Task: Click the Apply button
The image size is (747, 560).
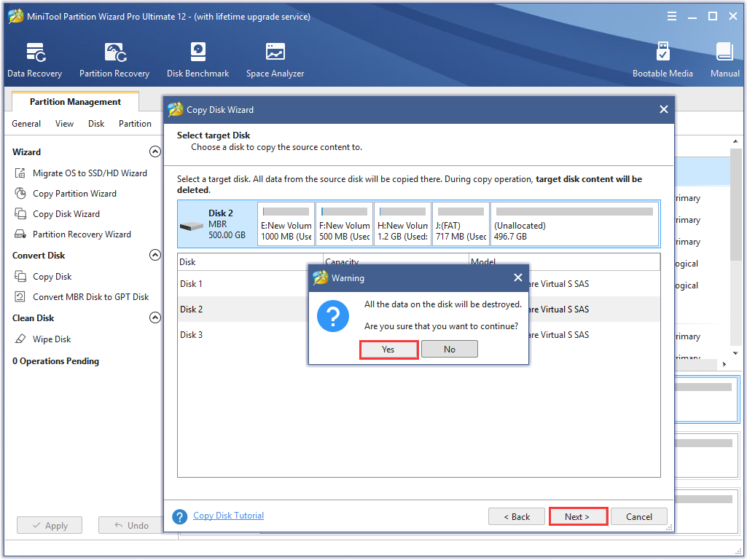Action: (50, 525)
